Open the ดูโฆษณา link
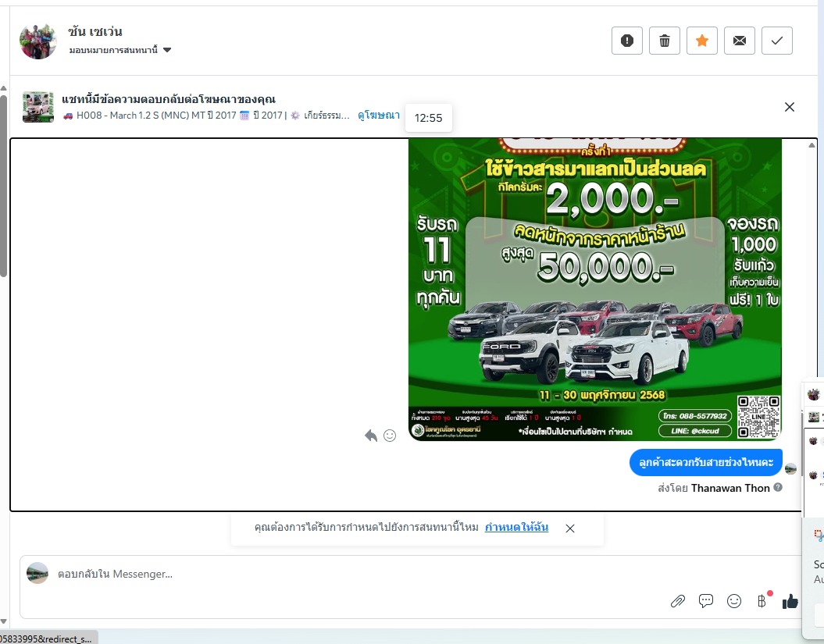Viewport: 824px width, 644px height. [378, 115]
